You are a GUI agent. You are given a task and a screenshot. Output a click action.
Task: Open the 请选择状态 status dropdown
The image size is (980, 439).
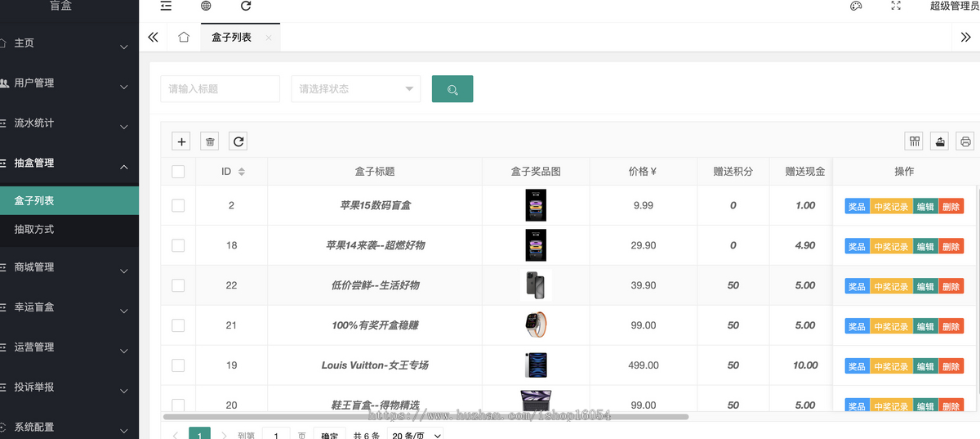point(356,89)
